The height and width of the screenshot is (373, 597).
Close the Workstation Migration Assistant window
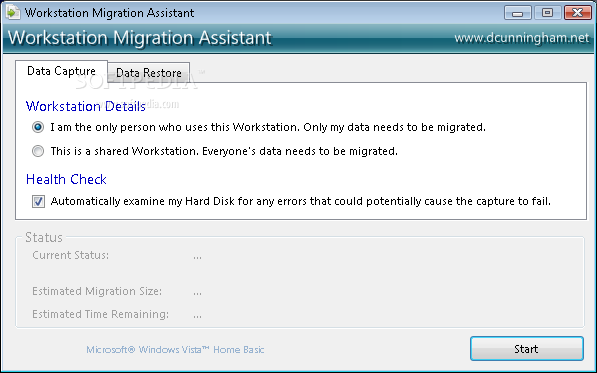[578, 13]
